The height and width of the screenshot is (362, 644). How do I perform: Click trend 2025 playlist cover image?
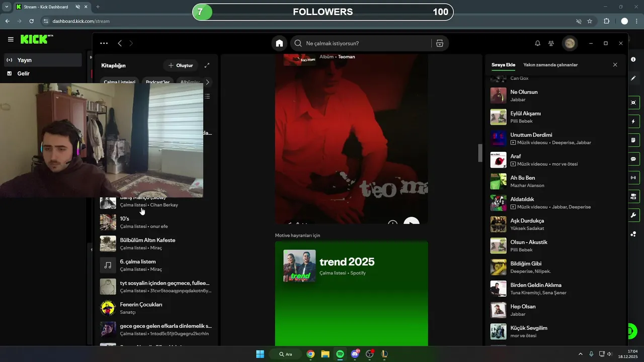coord(299,265)
